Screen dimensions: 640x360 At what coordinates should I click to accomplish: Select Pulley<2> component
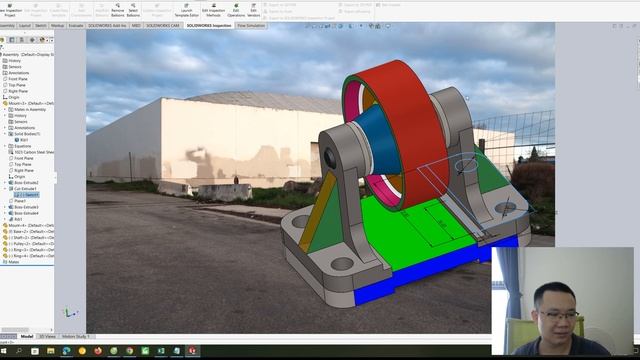coord(28,244)
